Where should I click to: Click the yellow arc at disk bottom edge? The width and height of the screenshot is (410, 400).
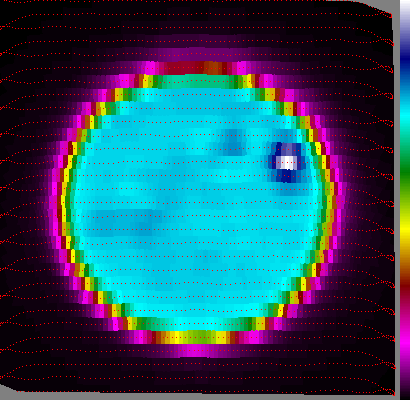pos(193,337)
